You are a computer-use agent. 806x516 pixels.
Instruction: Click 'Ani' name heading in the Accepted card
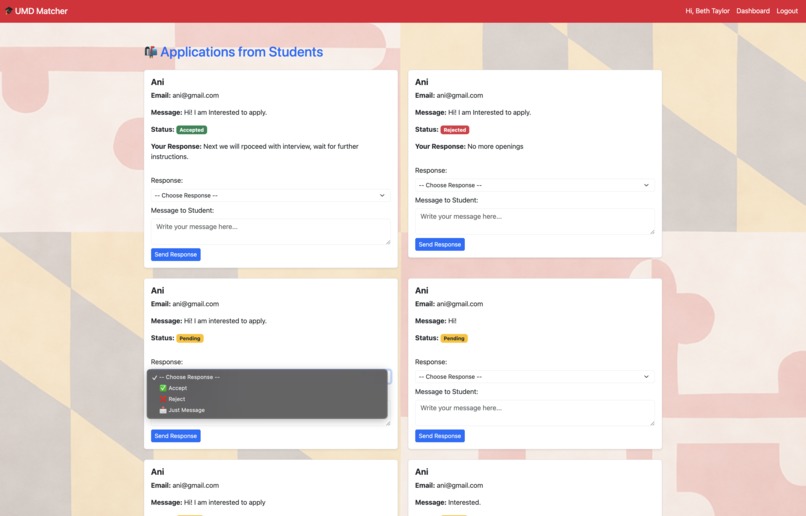[x=157, y=82]
